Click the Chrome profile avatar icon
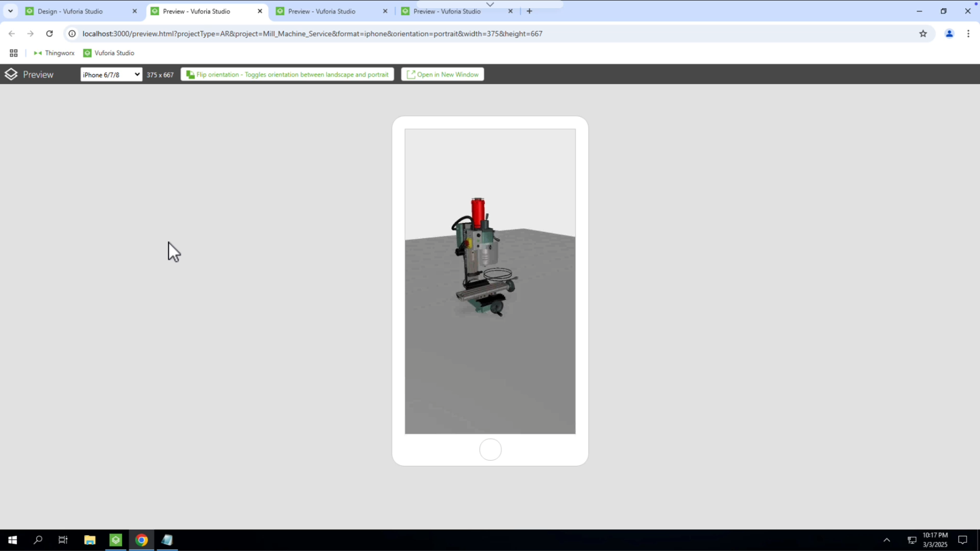The height and width of the screenshot is (551, 980). tap(949, 34)
